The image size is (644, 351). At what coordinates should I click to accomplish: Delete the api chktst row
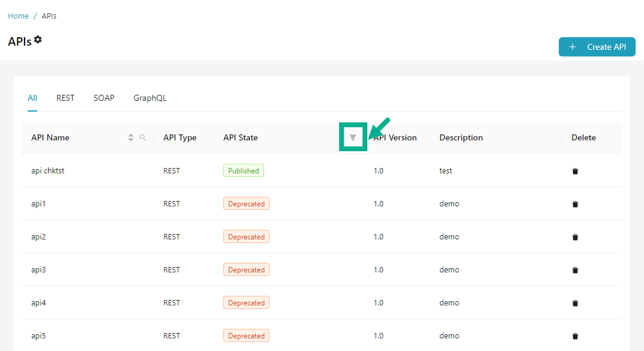(575, 171)
